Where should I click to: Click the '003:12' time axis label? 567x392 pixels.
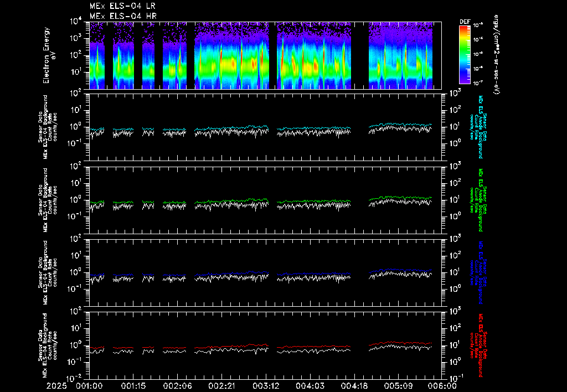[x=266, y=386]
